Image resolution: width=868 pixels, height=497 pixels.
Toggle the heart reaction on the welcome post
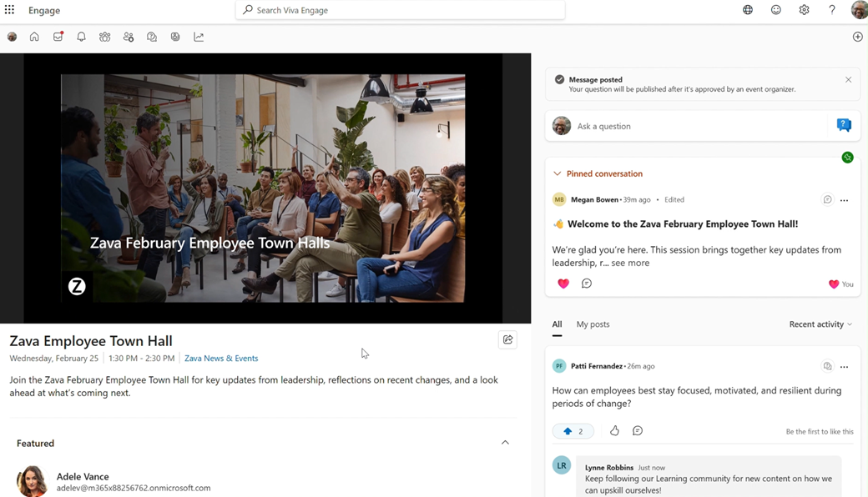(563, 284)
